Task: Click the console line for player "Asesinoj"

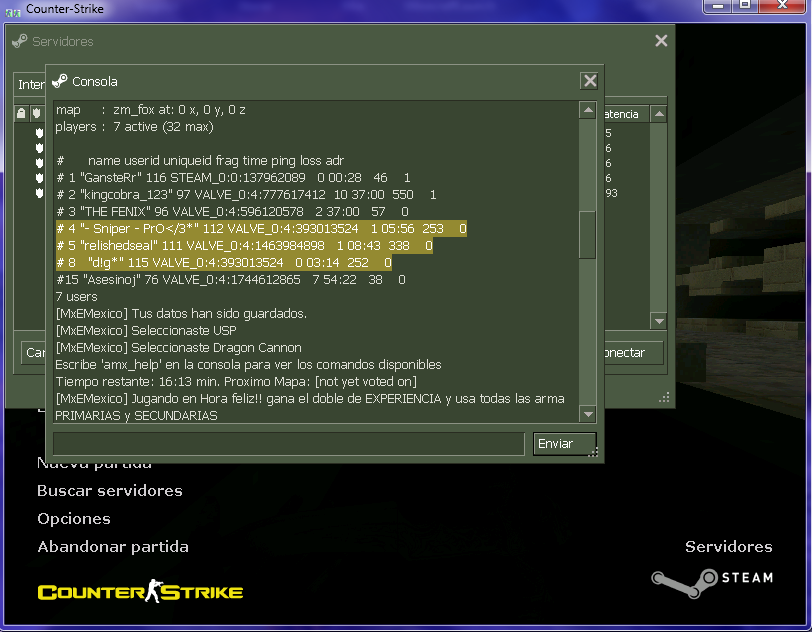Action: pyautogui.click(x=230, y=280)
